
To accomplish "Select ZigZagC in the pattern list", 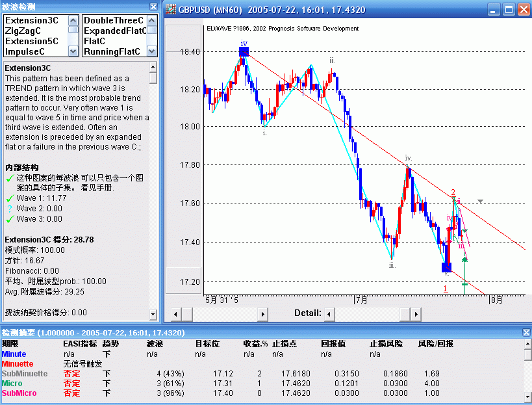I will [23, 31].
